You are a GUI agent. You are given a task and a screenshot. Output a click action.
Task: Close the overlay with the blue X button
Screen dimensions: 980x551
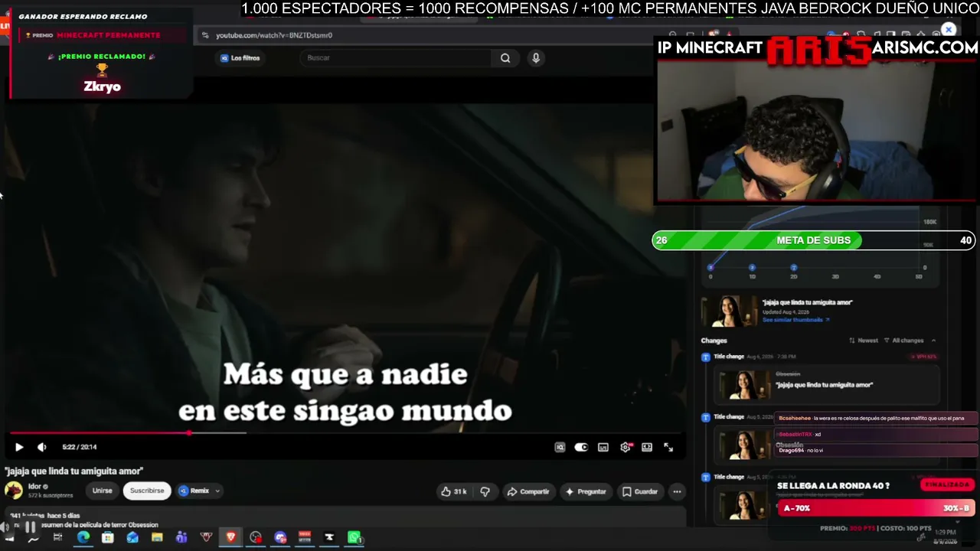(949, 30)
